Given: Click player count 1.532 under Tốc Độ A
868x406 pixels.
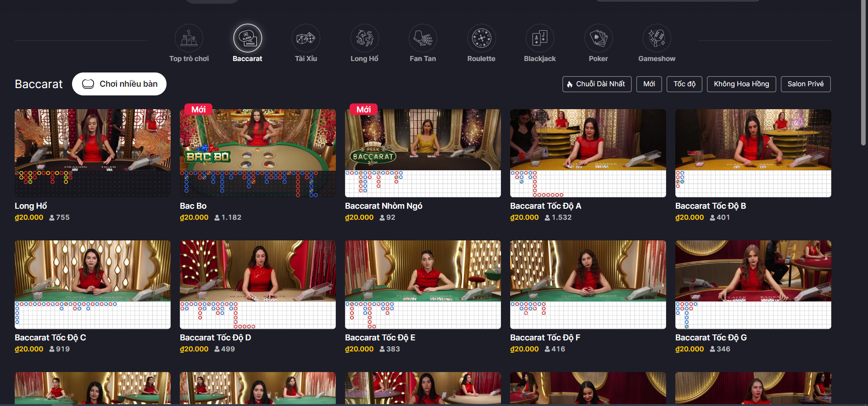Looking at the screenshot, I should pos(562,217).
